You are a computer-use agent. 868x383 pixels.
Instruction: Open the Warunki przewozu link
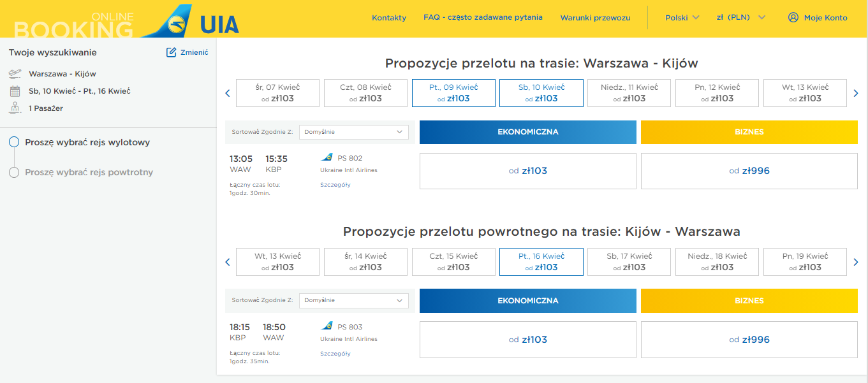click(595, 18)
